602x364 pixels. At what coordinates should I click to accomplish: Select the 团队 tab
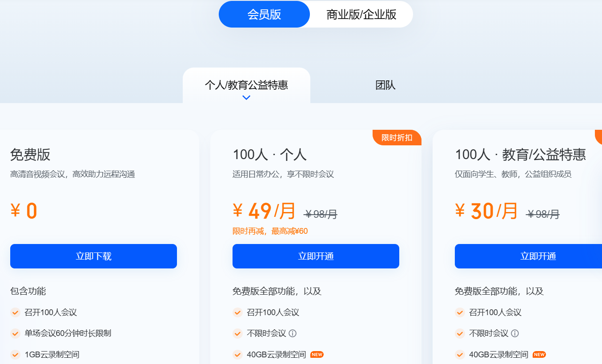click(385, 85)
